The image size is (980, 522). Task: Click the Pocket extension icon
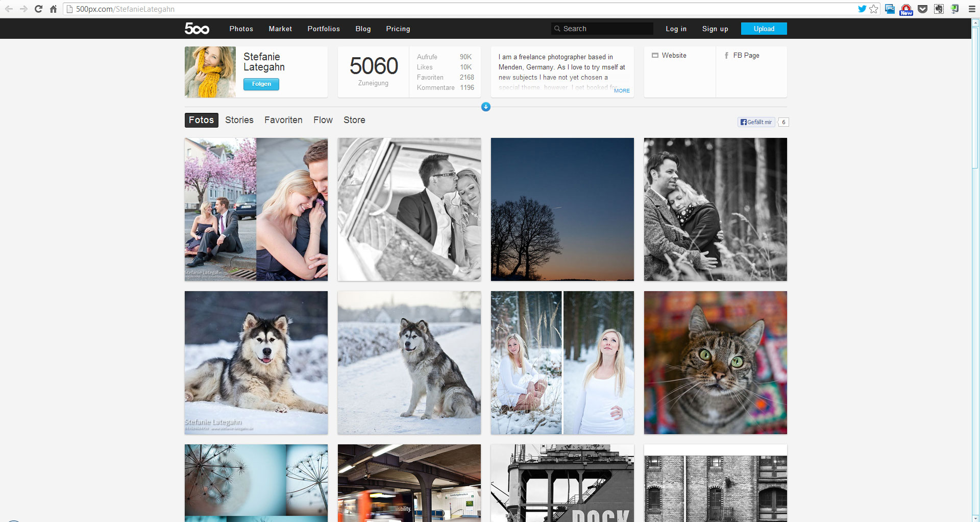922,9
